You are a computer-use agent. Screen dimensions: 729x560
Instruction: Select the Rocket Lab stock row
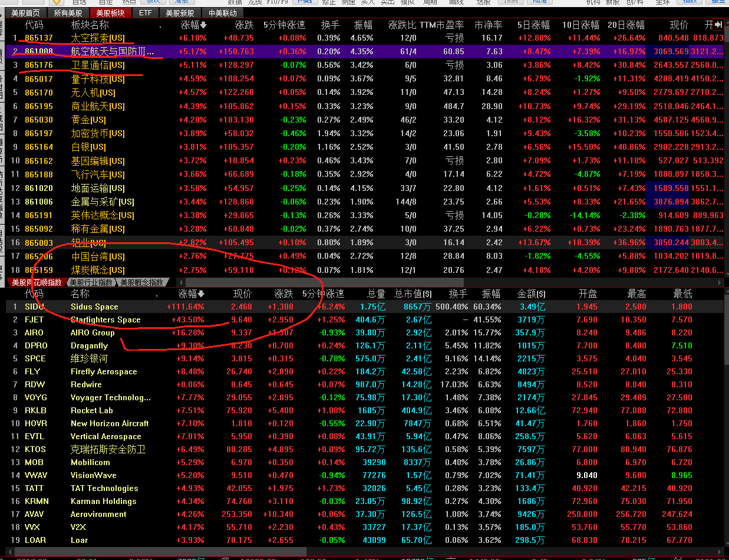tap(364, 410)
